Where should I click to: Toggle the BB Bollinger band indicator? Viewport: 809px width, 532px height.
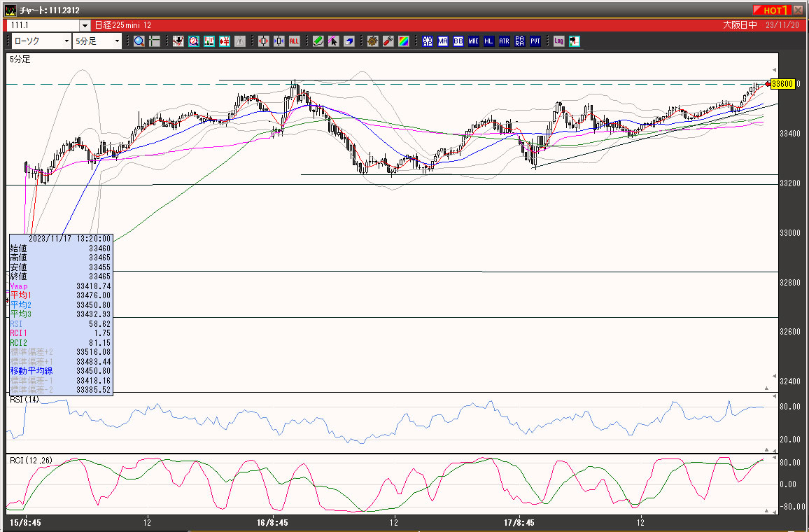point(458,41)
